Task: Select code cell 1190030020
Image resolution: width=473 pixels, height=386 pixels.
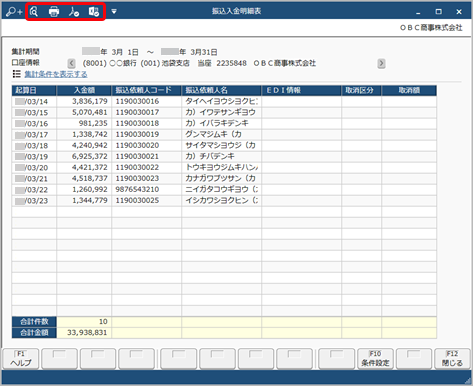Action: (146, 145)
